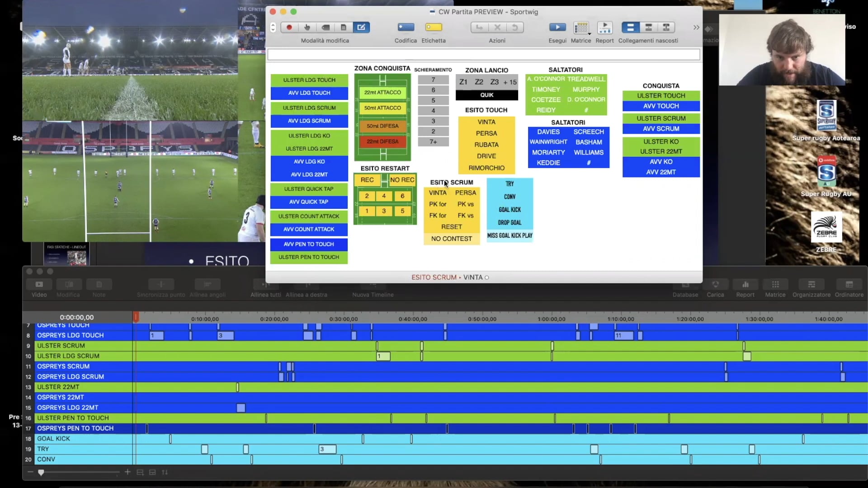Expand toolbar overflow double chevron
Viewport: 868px width, 488px height.
click(x=696, y=28)
